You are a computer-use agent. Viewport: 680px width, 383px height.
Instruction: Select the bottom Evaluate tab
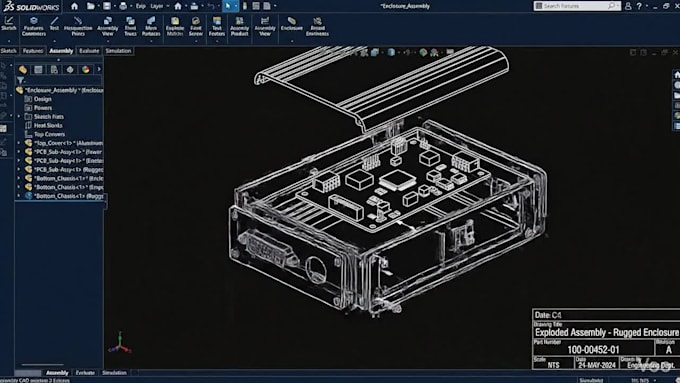pos(85,373)
